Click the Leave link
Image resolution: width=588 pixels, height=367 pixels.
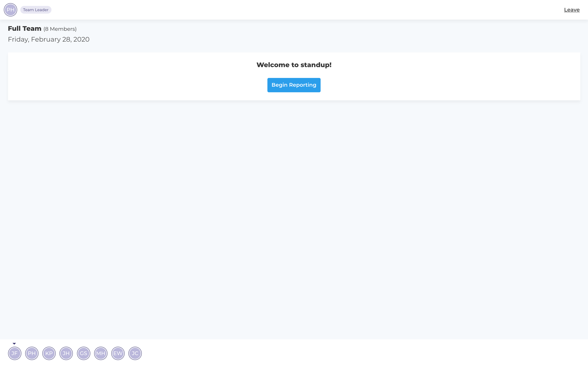(572, 10)
